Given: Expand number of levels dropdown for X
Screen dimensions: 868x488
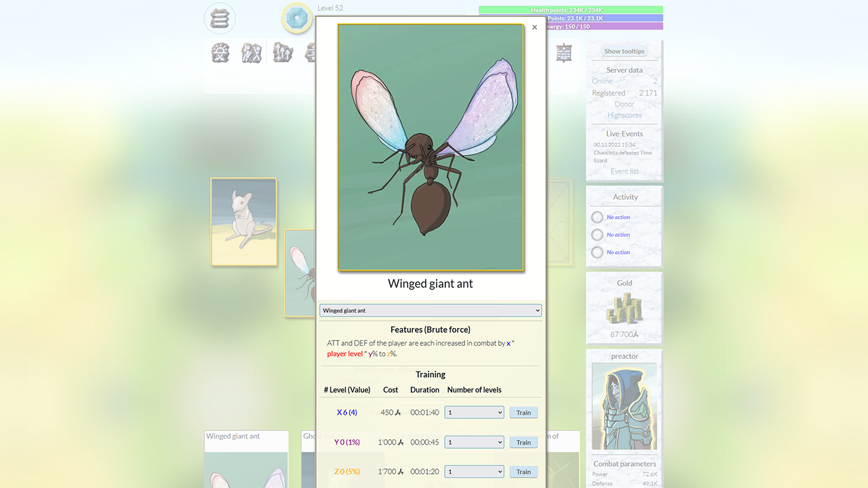Looking at the screenshot, I should (474, 412).
